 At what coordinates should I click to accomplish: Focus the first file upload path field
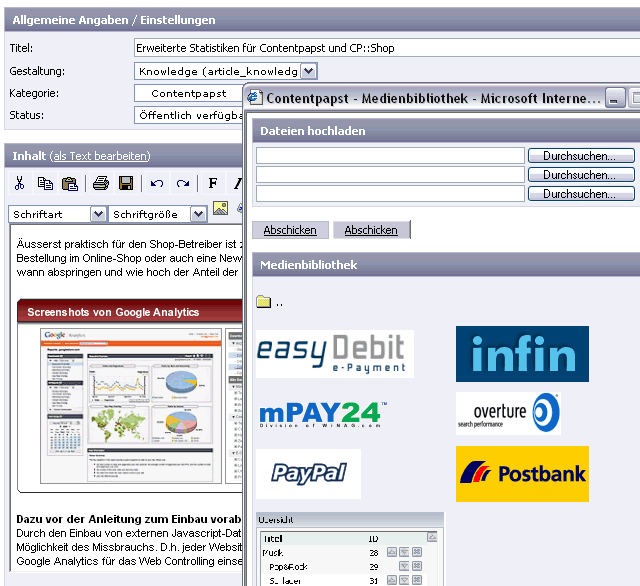pyautogui.click(x=390, y=155)
